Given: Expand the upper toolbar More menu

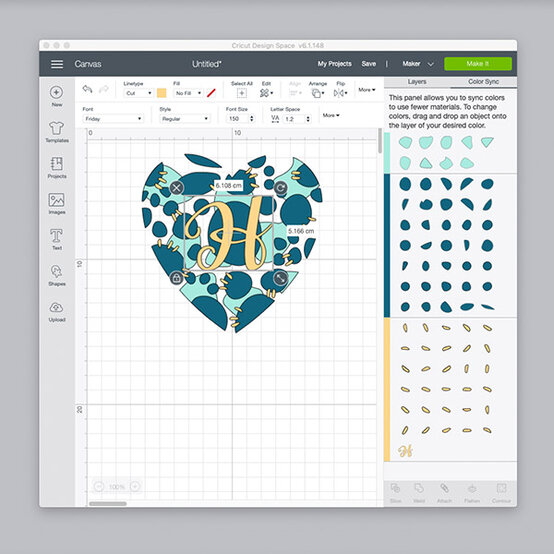Looking at the screenshot, I should [x=367, y=90].
